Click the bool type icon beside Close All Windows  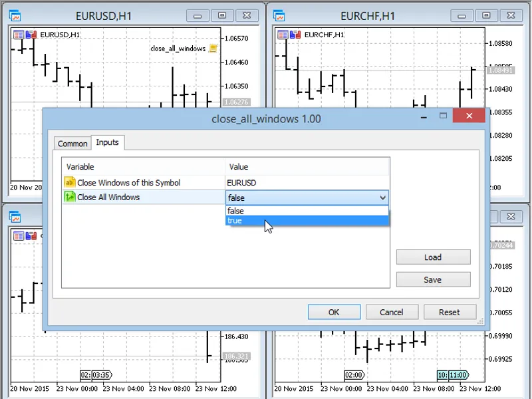coord(70,197)
